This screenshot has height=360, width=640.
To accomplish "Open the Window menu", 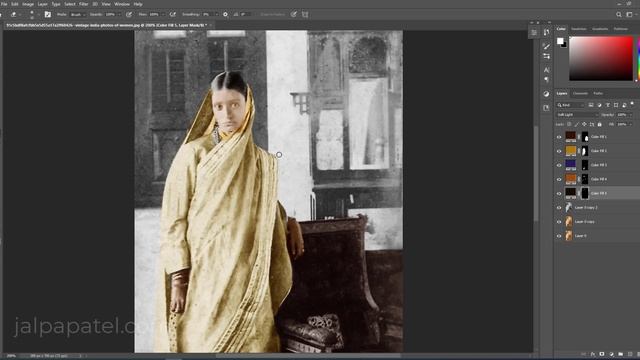I will point(122,4).
